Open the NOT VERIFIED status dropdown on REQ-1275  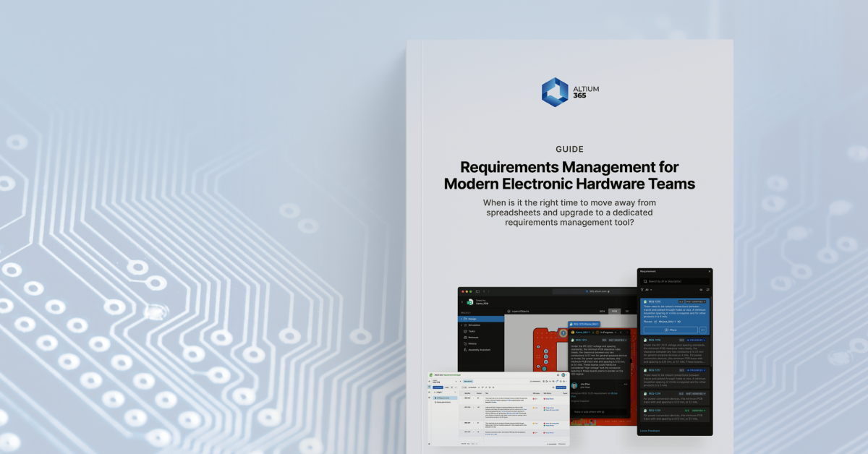pos(696,301)
